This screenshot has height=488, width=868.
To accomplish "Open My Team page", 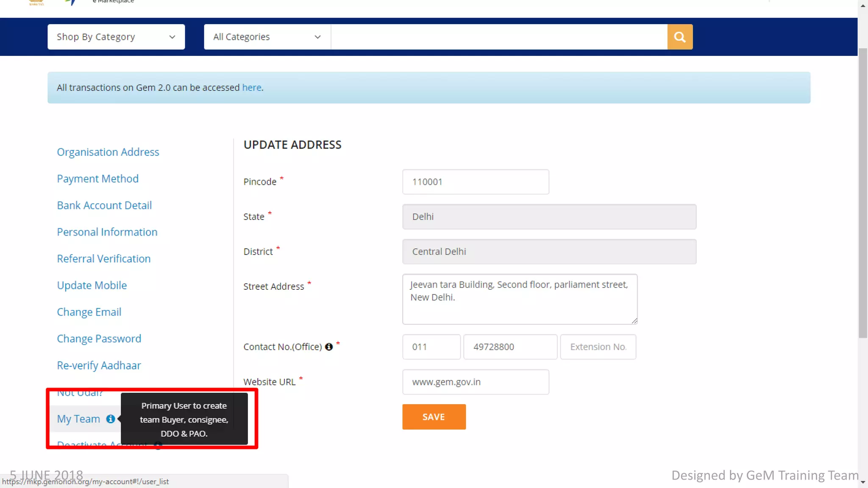I will coord(78,419).
